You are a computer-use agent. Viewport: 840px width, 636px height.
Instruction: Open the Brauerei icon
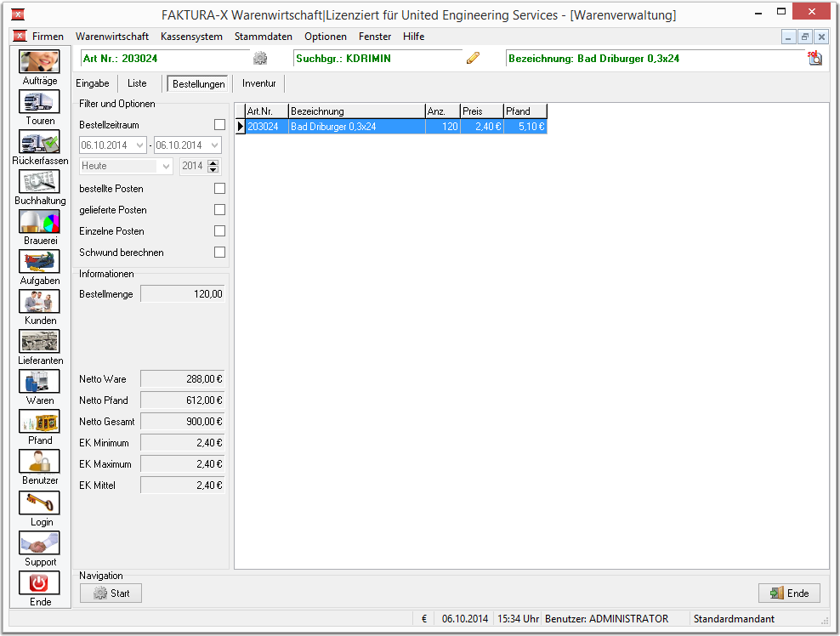tap(39, 221)
